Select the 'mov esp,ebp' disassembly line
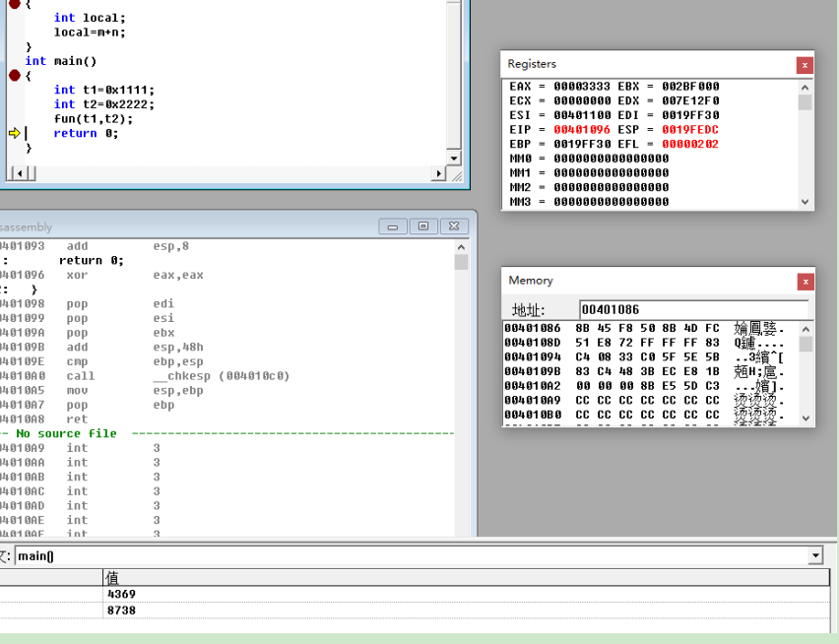This screenshot has height=644, width=839. tap(101, 391)
